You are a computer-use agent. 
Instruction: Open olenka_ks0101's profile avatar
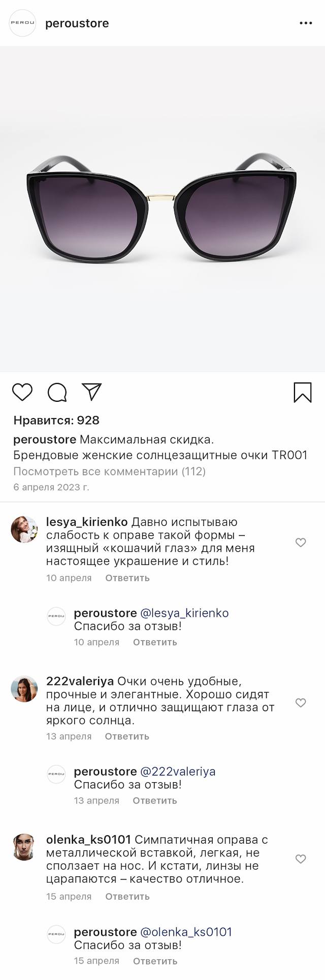coord(24,847)
